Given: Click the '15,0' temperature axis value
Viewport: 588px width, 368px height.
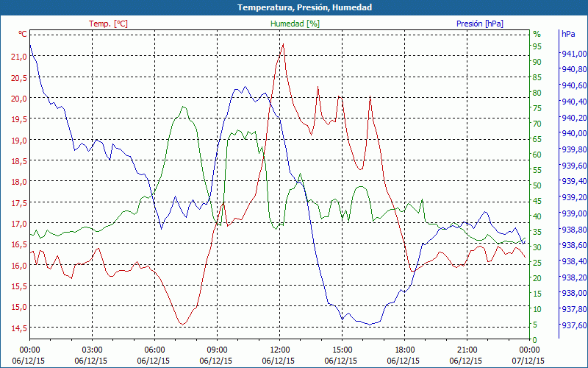Looking at the screenshot, I should [20, 307].
